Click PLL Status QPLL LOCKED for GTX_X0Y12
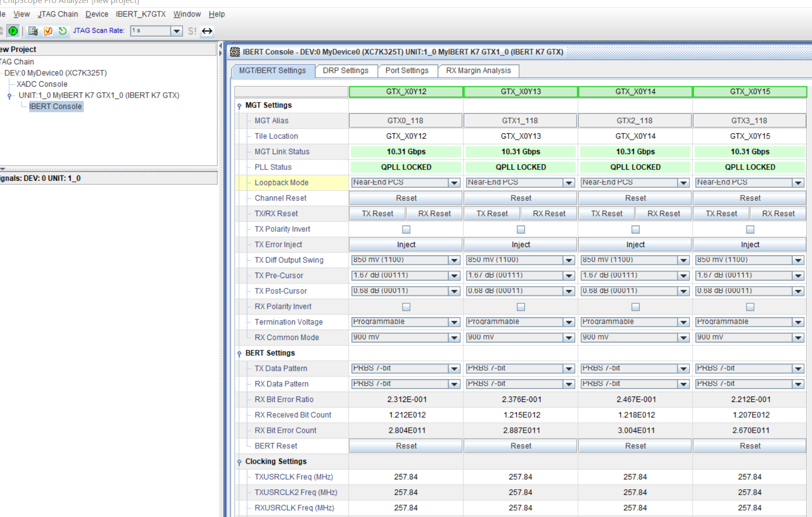Viewport: 812px width, 517px height. 406,168
